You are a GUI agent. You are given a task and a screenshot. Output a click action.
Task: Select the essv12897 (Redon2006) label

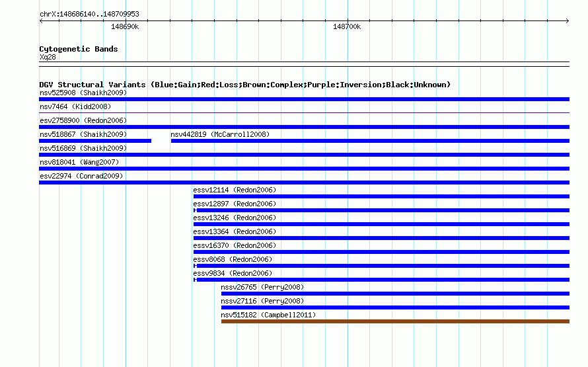pyautogui.click(x=235, y=204)
